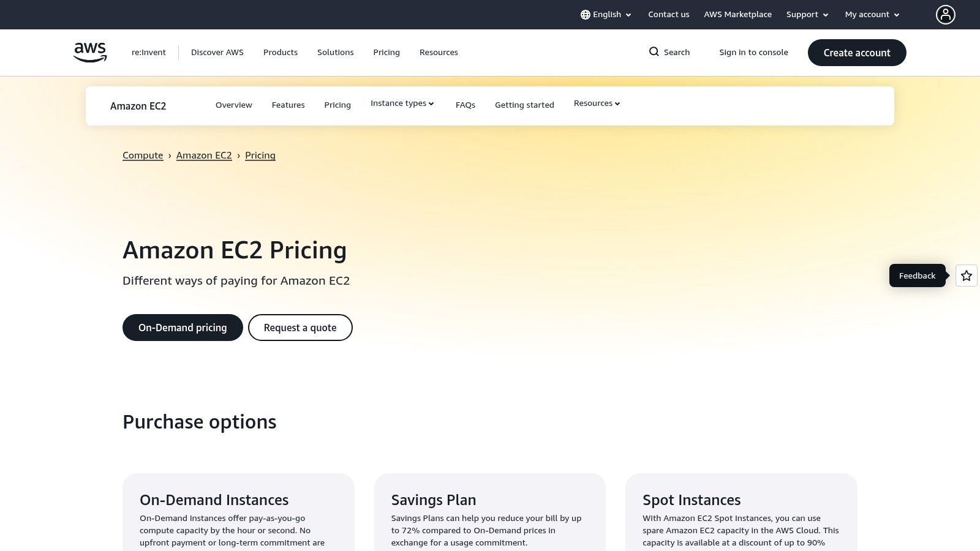Click Request a quote button

tap(300, 328)
